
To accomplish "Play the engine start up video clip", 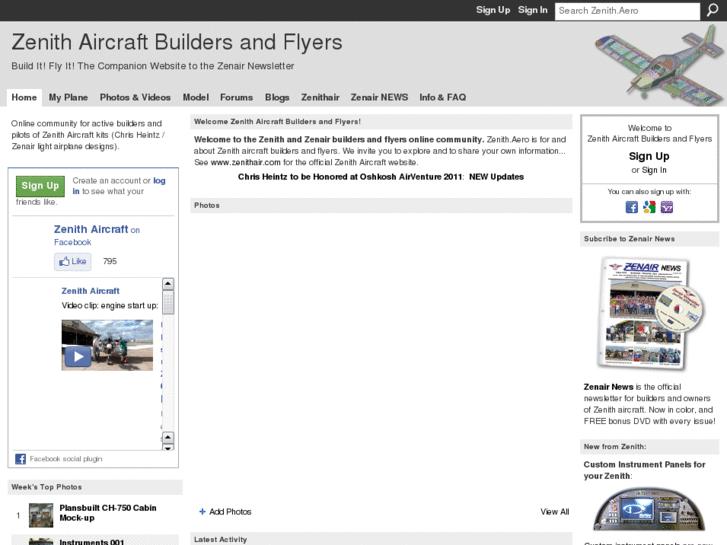I will [x=78, y=356].
